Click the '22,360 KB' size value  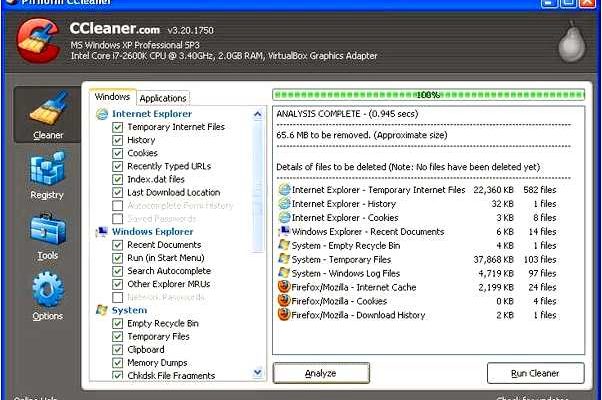(493, 190)
